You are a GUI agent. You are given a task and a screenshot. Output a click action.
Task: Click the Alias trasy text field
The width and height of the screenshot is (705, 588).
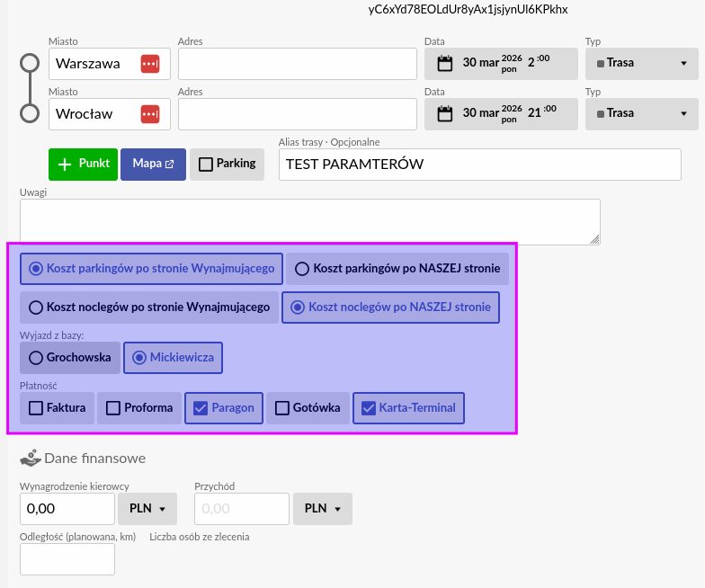click(479, 165)
